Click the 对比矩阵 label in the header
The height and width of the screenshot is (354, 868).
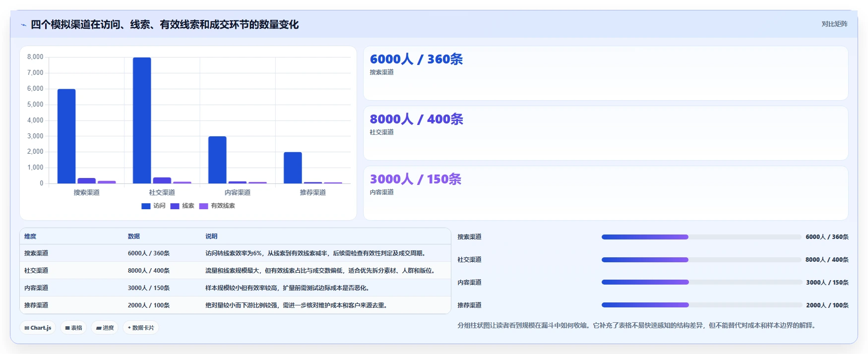(x=834, y=24)
